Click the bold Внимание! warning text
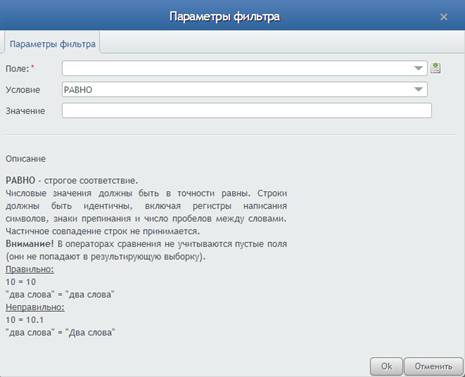Image resolution: width=465 pixels, height=377 pixels. 29,244
